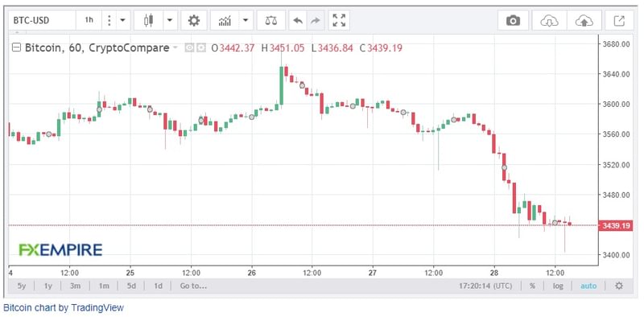Click the open value O3442.37 in legend
This screenshot has height=317, width=644.
click(233, 48)
